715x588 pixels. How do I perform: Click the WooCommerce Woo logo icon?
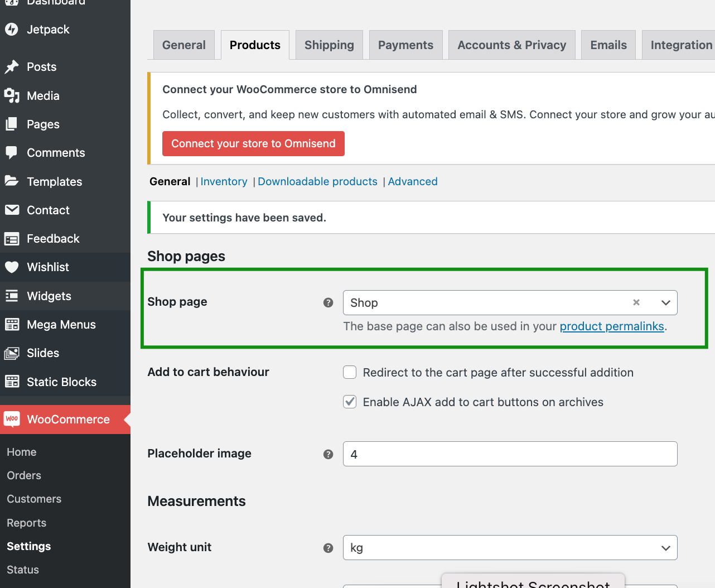12,419
